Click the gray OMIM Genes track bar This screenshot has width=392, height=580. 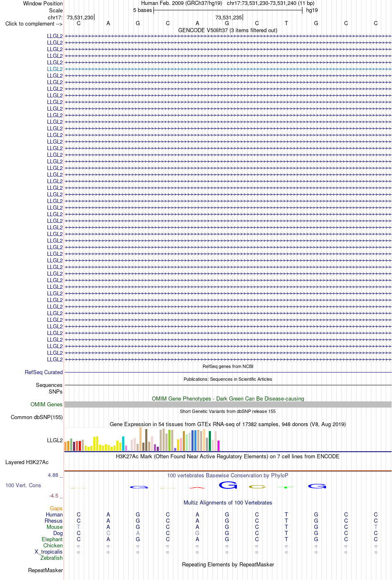pos(228,405)
